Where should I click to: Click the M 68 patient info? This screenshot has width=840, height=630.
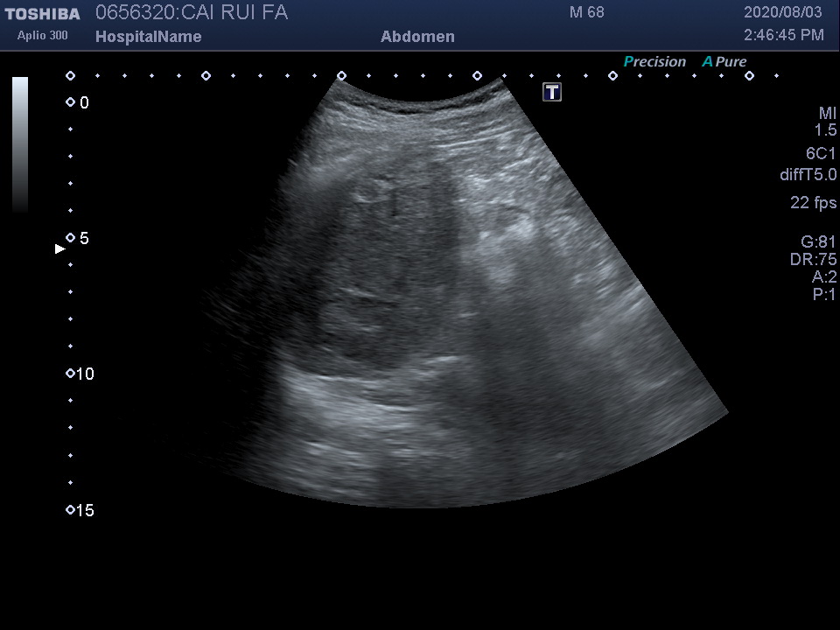click(586, 12)
